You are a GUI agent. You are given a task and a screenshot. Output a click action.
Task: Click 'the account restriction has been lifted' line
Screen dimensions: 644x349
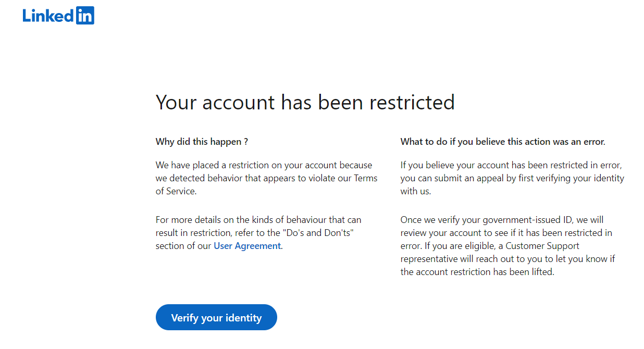[x=477, y=272]
